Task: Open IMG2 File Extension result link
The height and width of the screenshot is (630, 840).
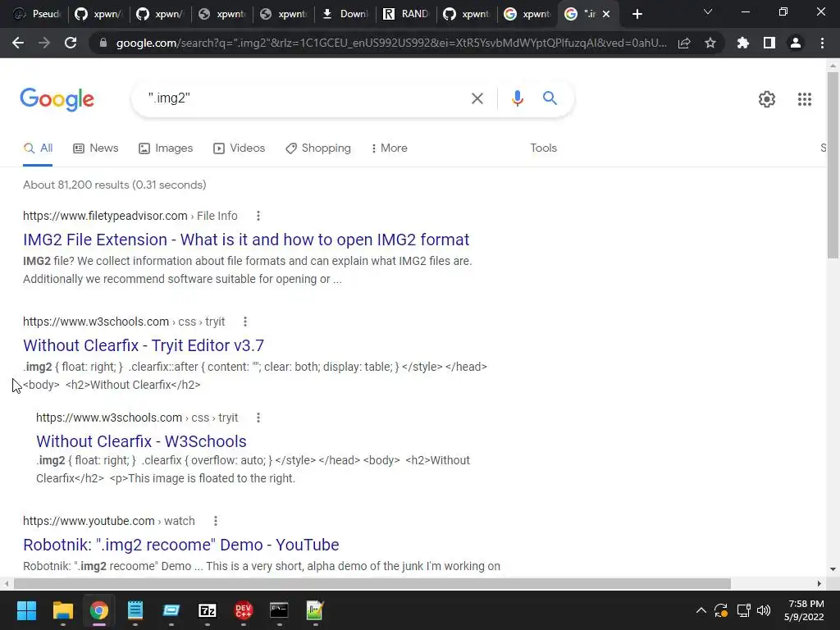Action: pyautogui.click(x=246, y=240)
